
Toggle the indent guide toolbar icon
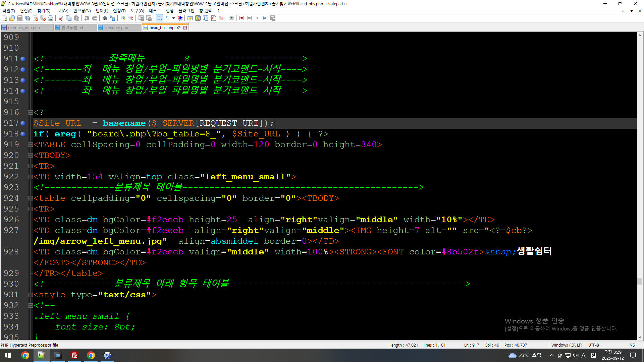tap(180, 18)
